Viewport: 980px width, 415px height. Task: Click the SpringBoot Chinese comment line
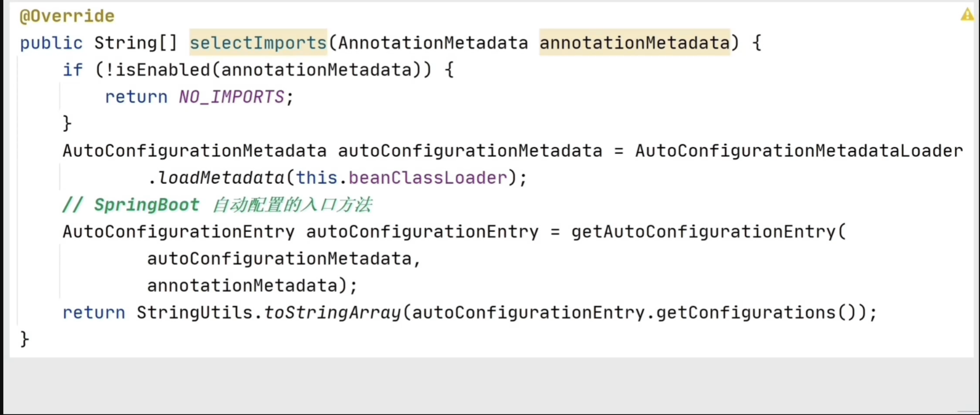pos(217,205)
